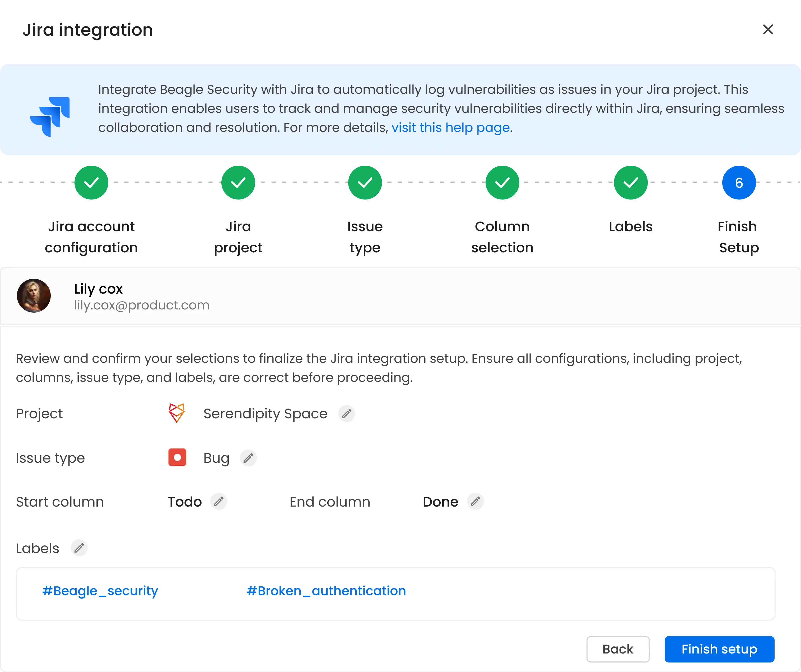
Task: Click the Jira logo icon
Action: click(x=50, y=117)
